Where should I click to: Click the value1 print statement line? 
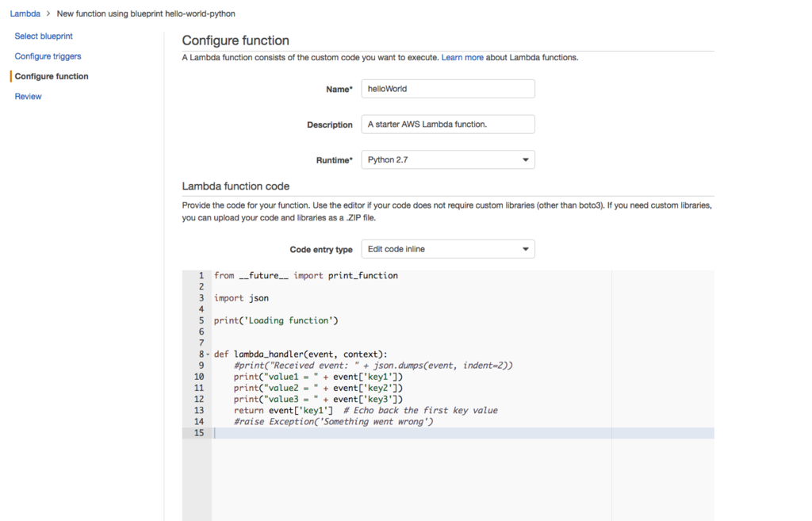[x=318, y=377]
